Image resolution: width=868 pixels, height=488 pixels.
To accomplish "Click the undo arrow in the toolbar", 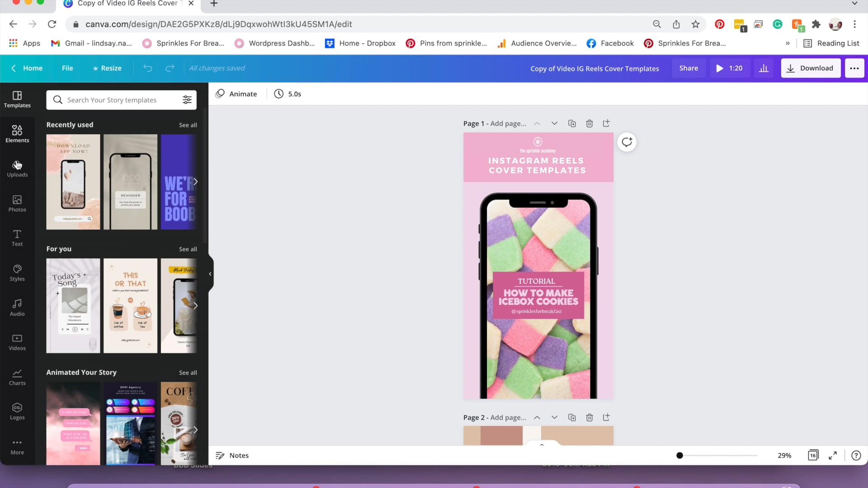I will pyautogui.click(x=148, y=68).
